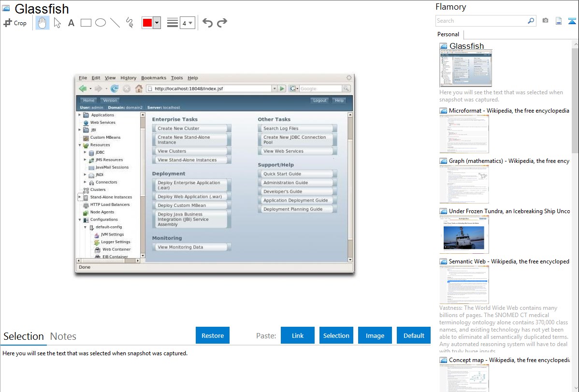Click the browser home icon
579x392 pixels.
tap(139, 88)
